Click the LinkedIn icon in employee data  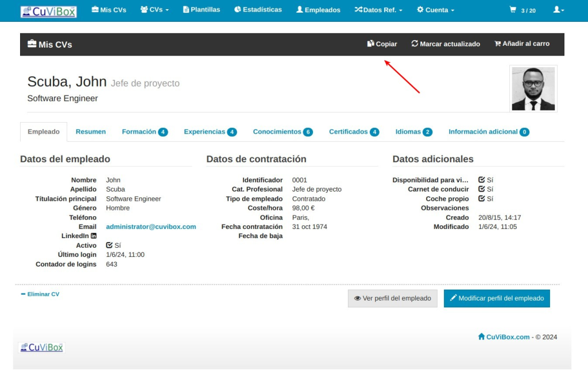pyautogui.click(x=94, y=236)
